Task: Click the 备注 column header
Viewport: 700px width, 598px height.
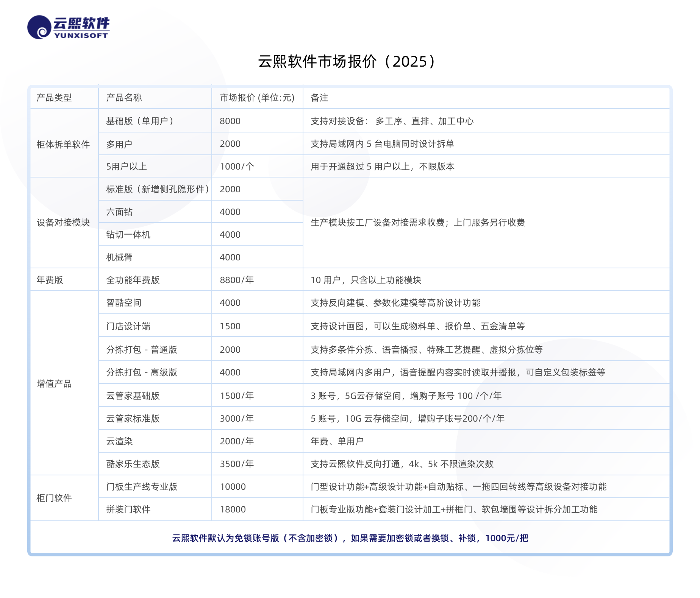Action: click(319, 98)
